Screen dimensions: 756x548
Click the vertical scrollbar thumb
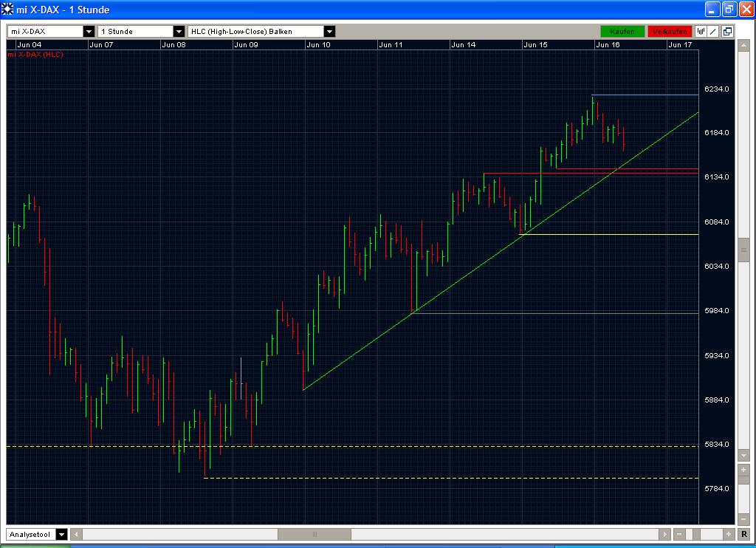[x=743, y=249]
